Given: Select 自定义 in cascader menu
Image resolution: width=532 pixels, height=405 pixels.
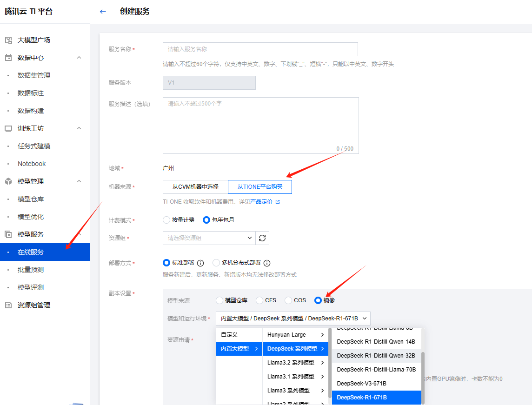Looking at the screenshot, I should pyautogui.click(x=239, y=335).
